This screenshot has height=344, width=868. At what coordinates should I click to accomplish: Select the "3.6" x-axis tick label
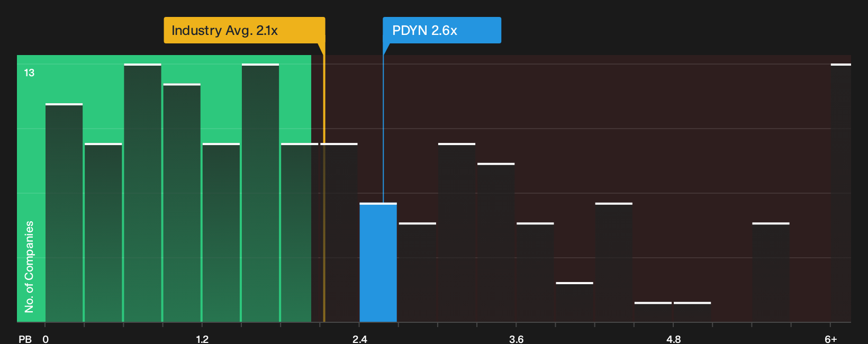(517, 339)
